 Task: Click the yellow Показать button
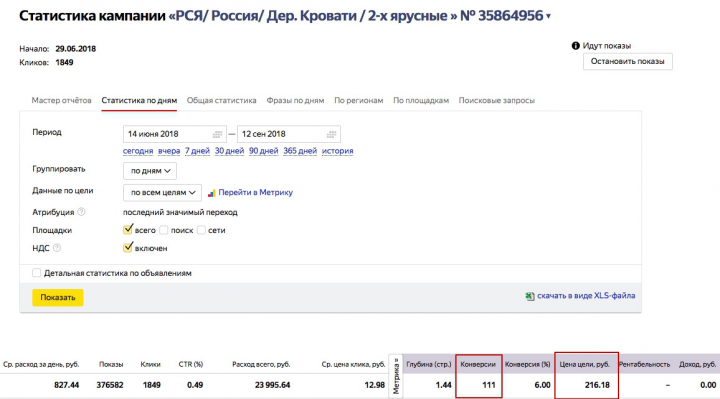pyautogui.click(x=57, y=298)
